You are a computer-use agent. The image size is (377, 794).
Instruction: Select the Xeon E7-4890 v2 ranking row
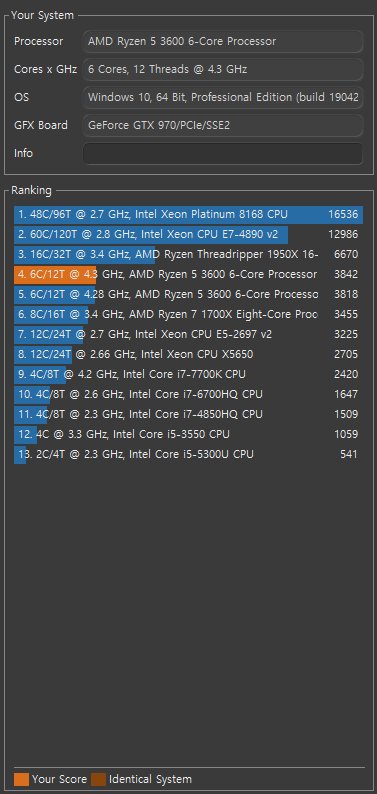point(188,234)
